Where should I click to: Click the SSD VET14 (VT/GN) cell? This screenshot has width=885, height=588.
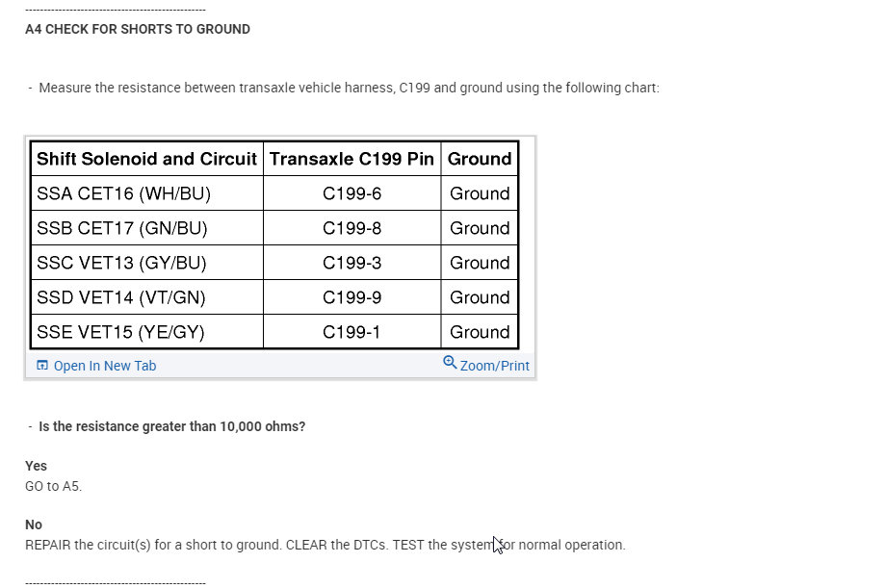120,297
